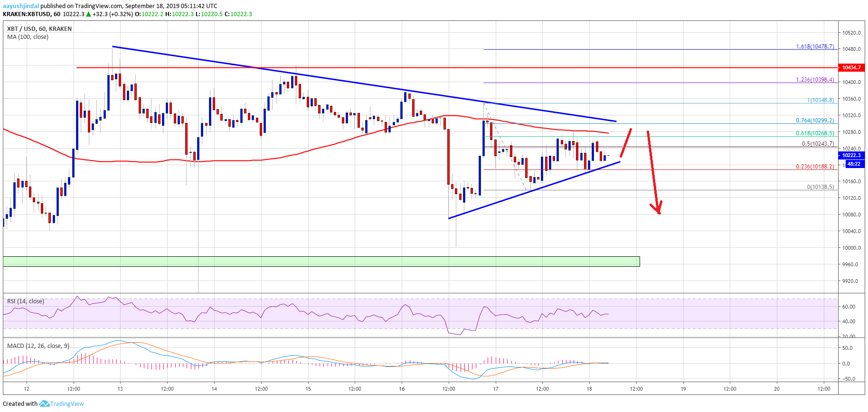Select the 1.618(10478.7) Fibonacci label

[x=815, y=47]
